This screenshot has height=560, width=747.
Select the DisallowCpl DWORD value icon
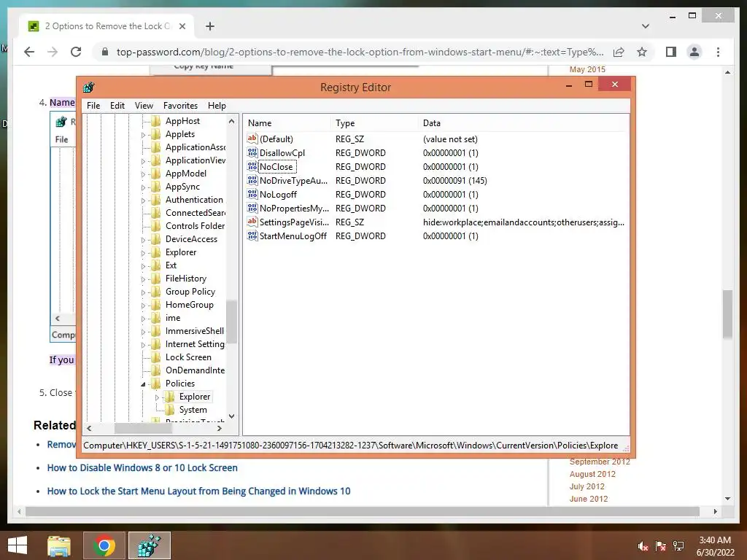click(252, 152)
